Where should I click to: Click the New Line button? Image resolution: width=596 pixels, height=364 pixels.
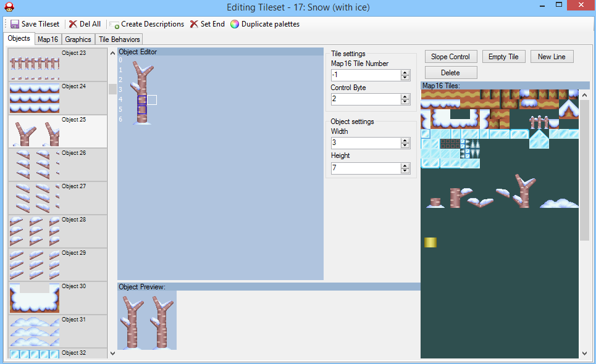[x=552, y=57]
